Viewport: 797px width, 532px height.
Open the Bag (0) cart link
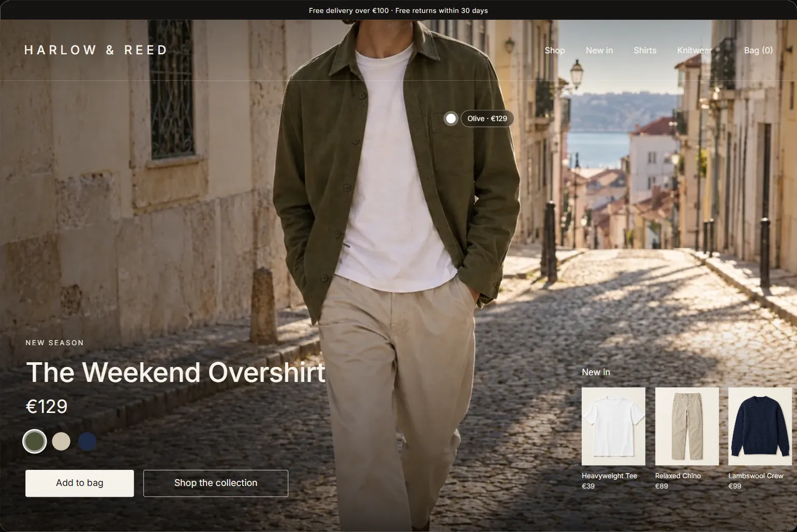click(758, 50)
